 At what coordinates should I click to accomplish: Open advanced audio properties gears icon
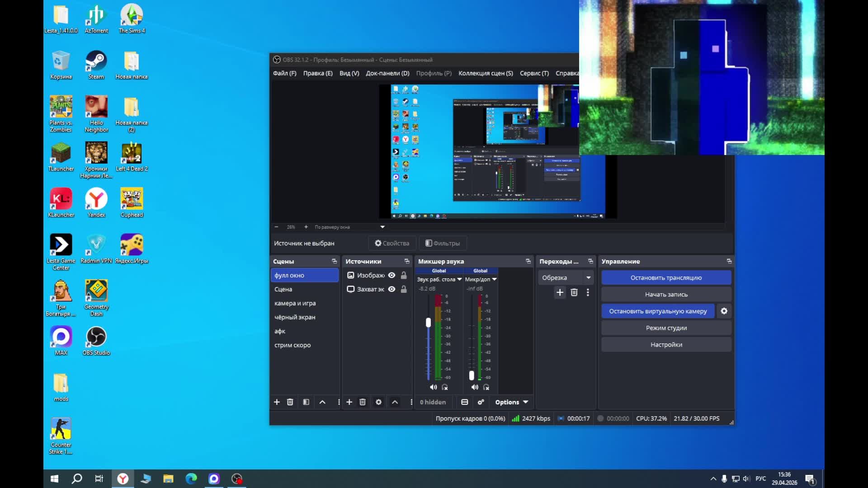481,402
